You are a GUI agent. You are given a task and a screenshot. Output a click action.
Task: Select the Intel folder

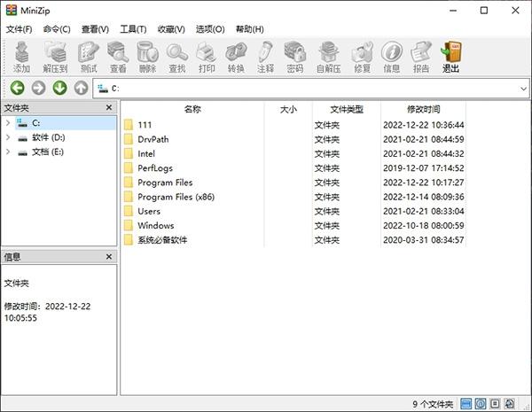pyautogui.click(x=146, y=153)
